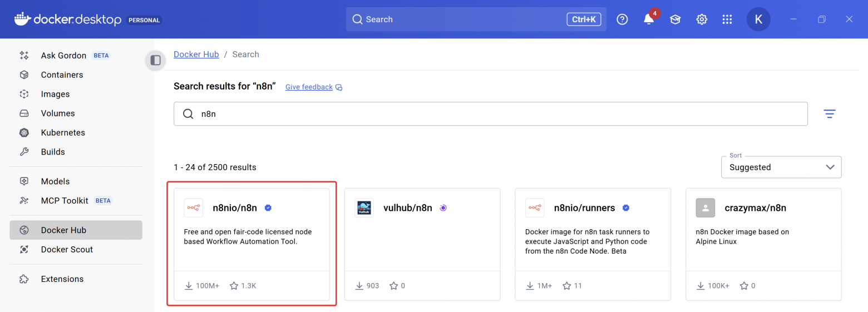Click star icon on crazymax/n8n card

coord(744,286)
